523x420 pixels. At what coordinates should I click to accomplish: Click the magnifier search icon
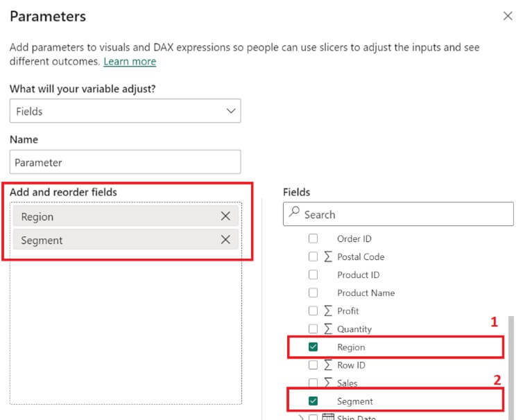click(294, 212)
